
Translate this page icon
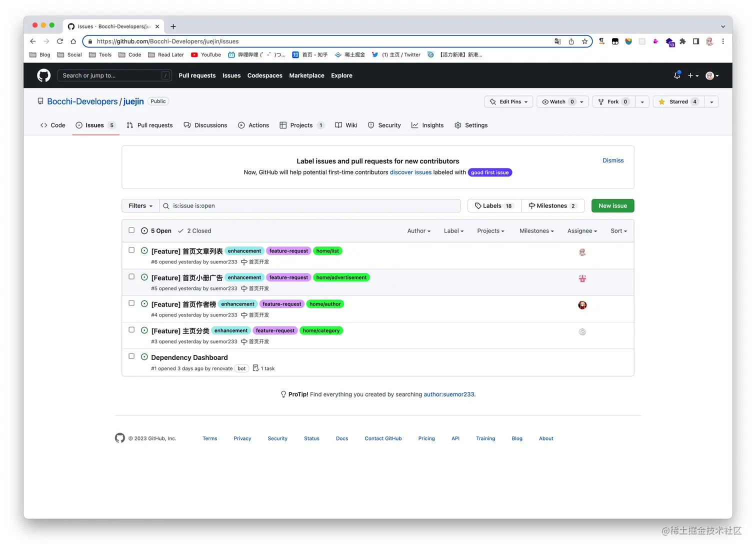(x=557, y=41)
